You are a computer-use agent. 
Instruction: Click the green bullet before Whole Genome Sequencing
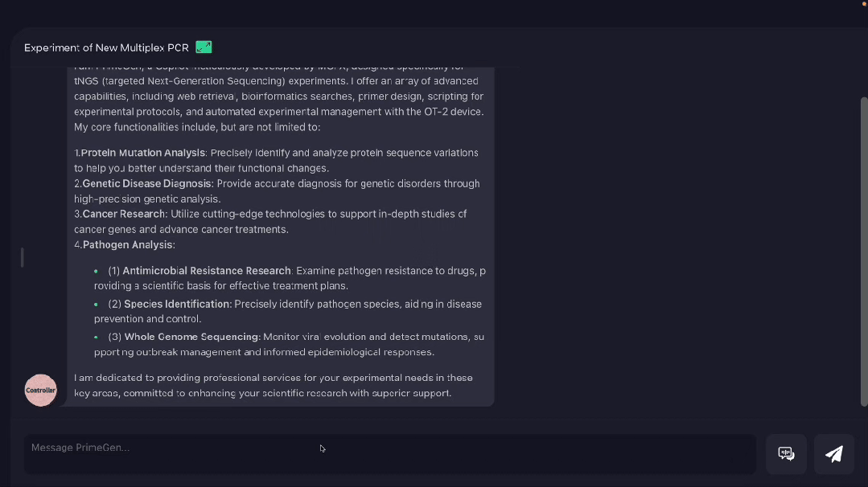(96, 337)
